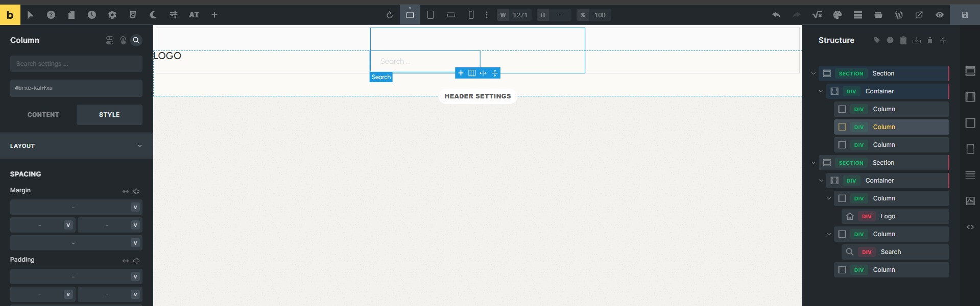The height and width of the screenshot is (306, 980).
Task: Click the AT toolbar button
Action: (194, 15)
